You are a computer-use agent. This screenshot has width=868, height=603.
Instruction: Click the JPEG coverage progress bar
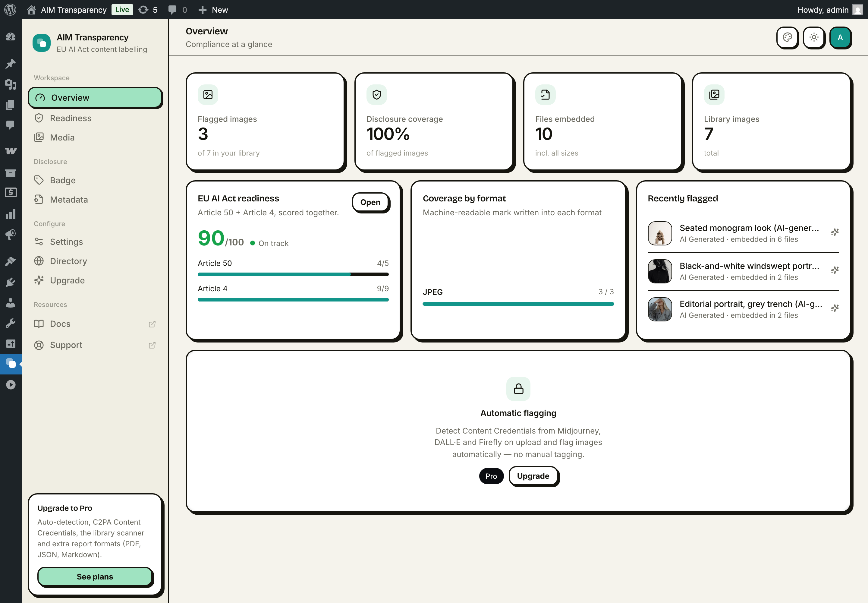point(518,304)
